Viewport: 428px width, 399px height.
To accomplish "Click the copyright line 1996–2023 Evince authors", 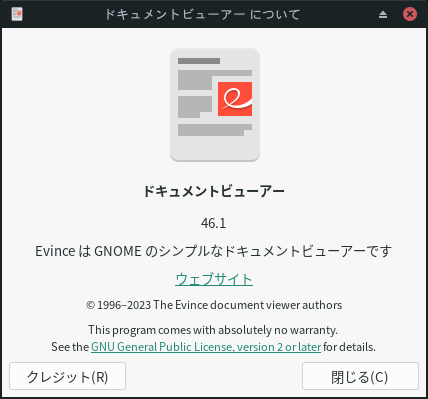I will coord(214,305).
